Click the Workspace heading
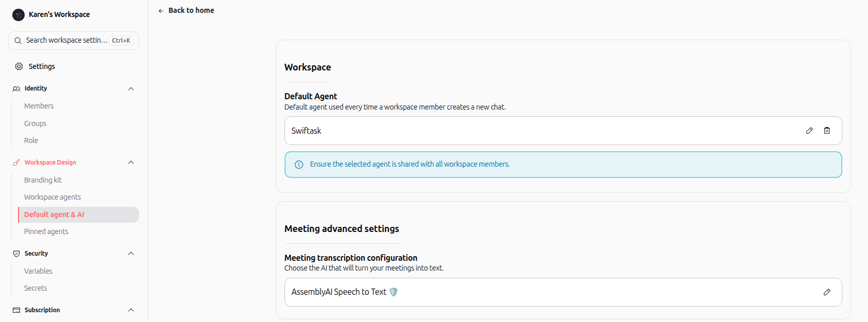This screenshot has height=322, width=868. 308,67
